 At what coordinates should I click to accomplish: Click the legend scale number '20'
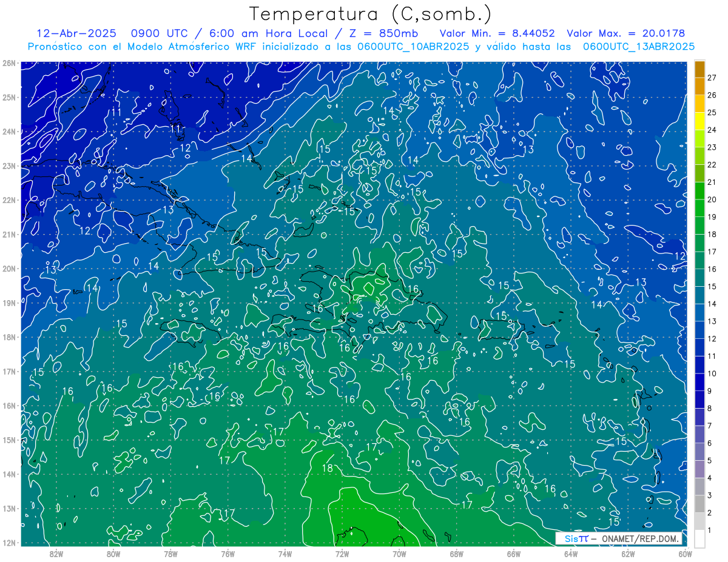[713, 199]
